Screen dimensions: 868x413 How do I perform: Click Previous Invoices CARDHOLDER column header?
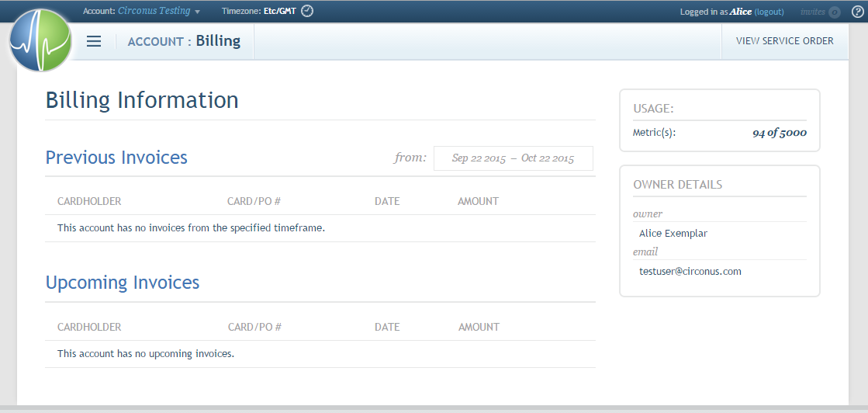coord(89,201)
